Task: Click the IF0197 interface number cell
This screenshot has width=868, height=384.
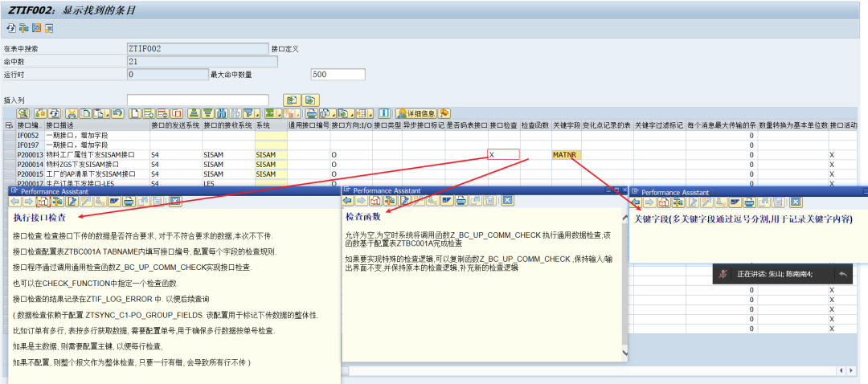Action: point(30,145)
